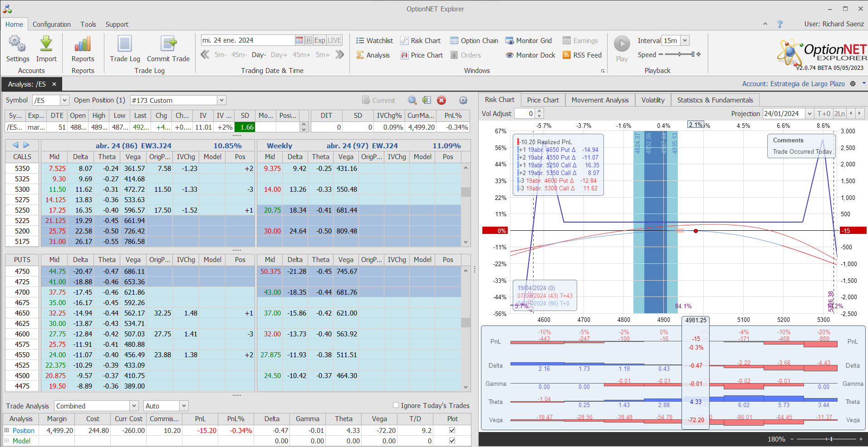Click the Vol Adjust value field
This screenshot has width=868, height=447.
525,113
